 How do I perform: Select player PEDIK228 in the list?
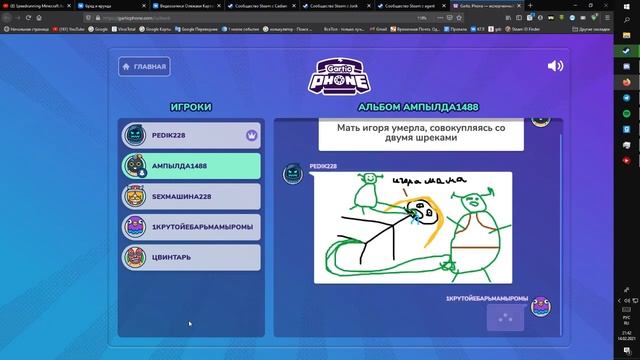191,135
